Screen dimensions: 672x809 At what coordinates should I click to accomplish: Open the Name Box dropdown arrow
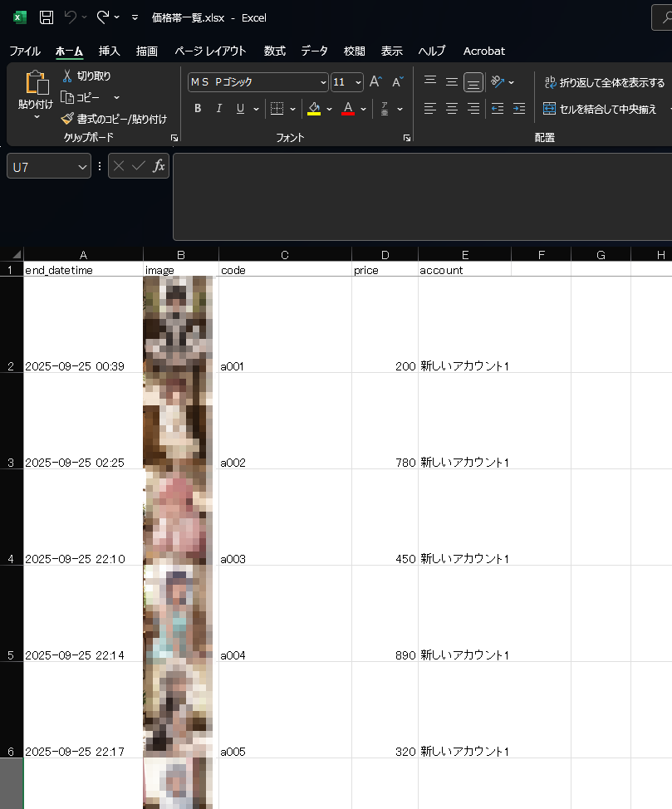[x=82, y=167]
